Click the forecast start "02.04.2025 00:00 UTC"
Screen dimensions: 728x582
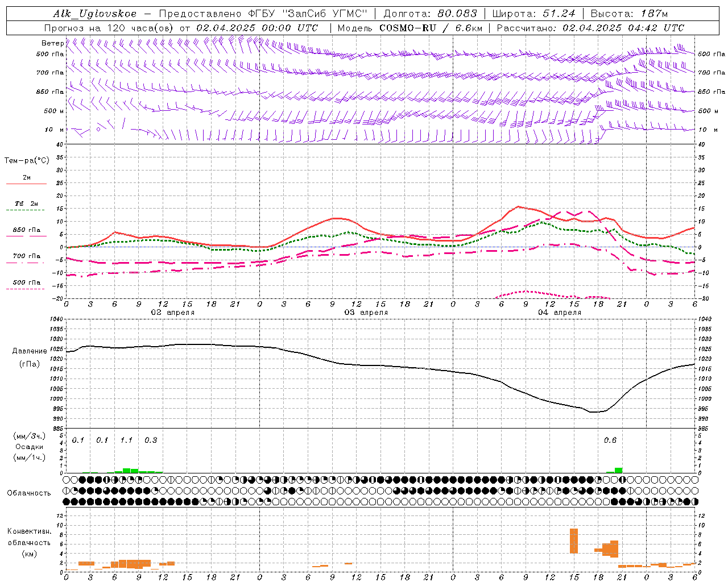pyautogui.click(x=257, y=28)
